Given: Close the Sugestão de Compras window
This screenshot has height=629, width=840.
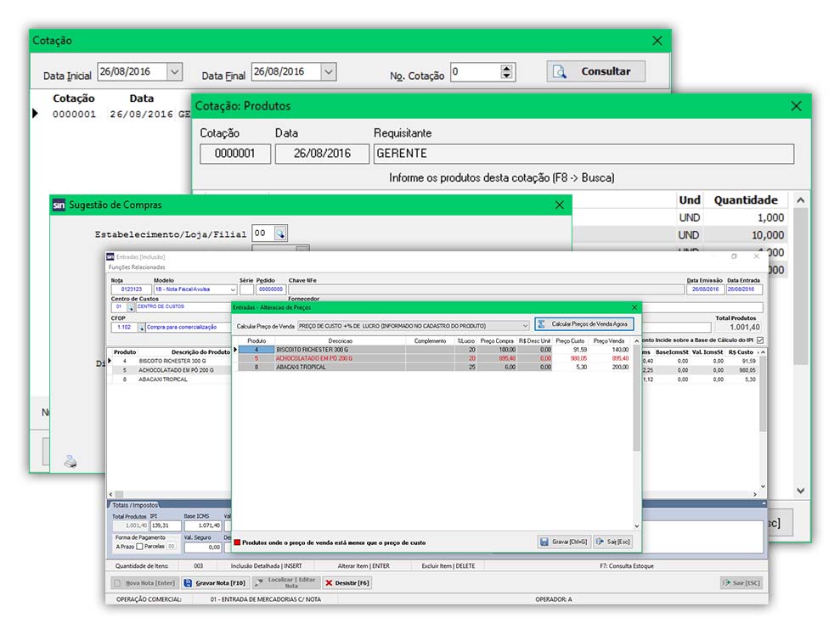Looking at the screenshot, I should pyautogui.click(x=559, y=205).
